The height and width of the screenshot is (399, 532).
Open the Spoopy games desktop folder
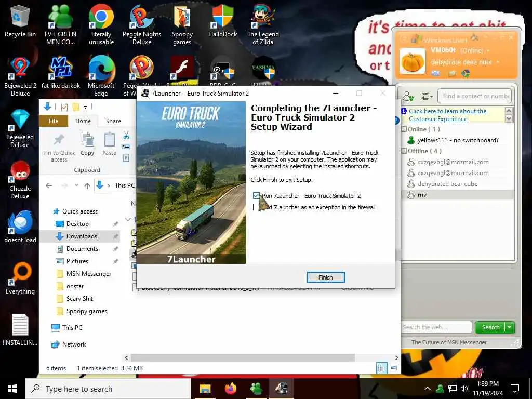182,25
